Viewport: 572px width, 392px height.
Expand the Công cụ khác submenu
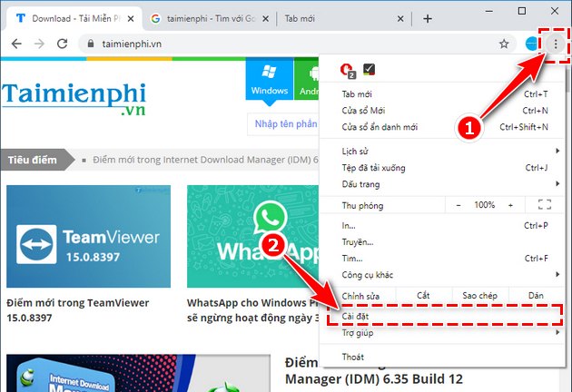442,275
